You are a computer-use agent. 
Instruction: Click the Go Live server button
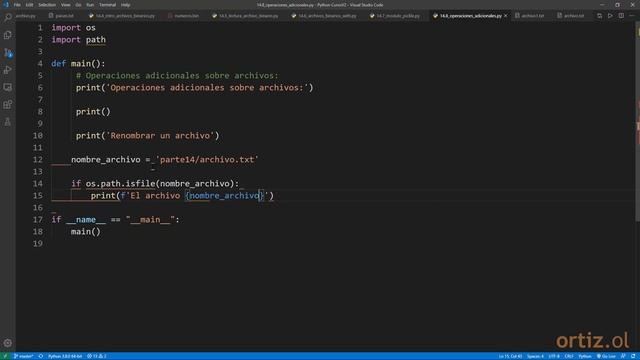click(606, 356)
